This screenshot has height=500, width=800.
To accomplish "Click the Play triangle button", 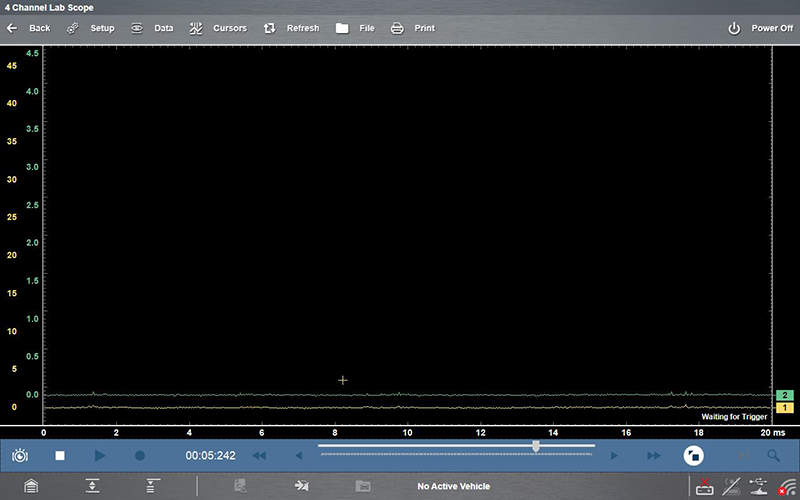I will coord(100,455).
